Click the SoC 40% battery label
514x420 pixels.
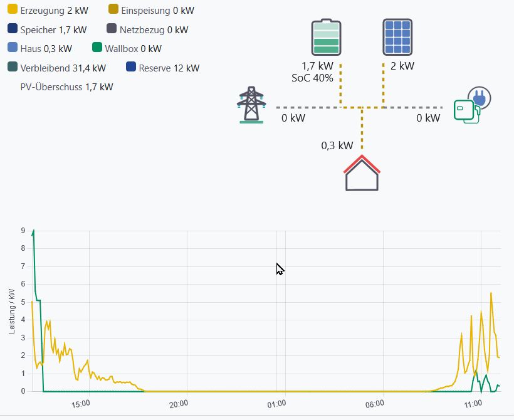[312, 78]
